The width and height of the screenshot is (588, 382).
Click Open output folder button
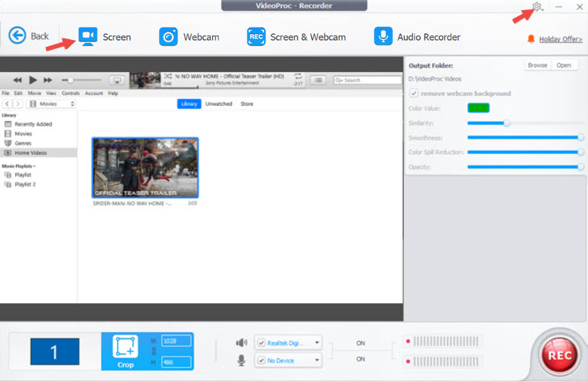[x=564, y=65]
